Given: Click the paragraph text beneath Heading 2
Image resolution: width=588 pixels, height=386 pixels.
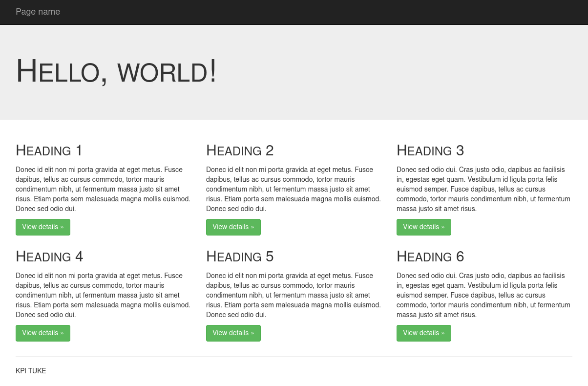Looking at the screenshot, I should click(x=294, y=189).
